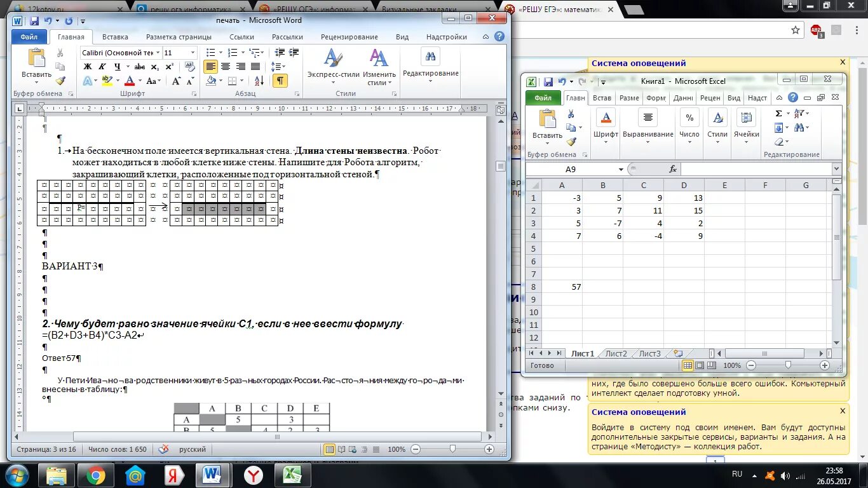The image size is (868, 488).
Task: Click the blue Файл button in Word
Action: [x=29, y=37]
